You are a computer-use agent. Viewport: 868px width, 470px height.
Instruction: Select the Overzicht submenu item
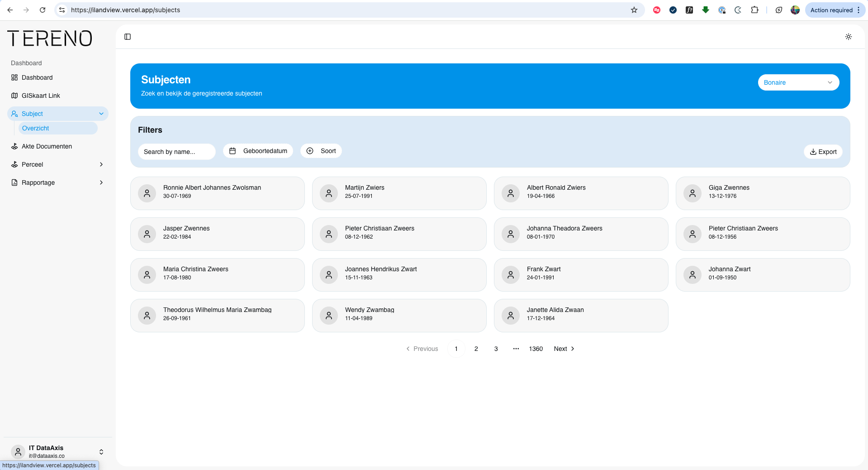[58, 128]
